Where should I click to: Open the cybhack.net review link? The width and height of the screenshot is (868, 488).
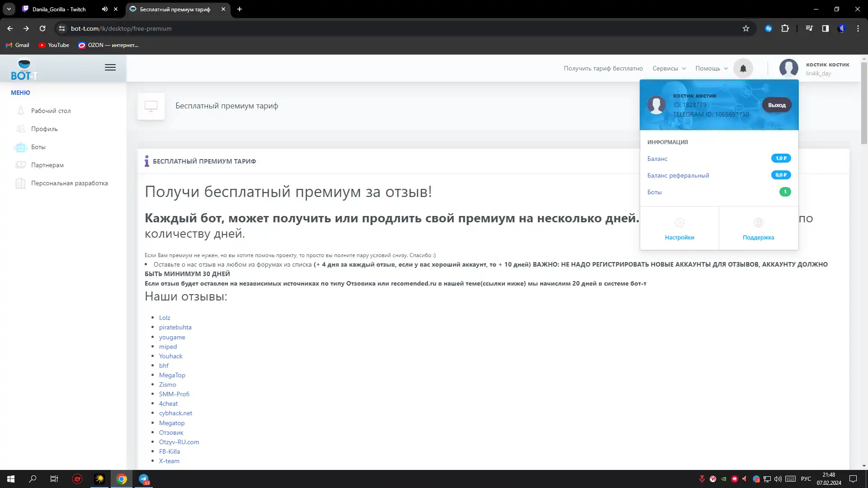point(175,413)
